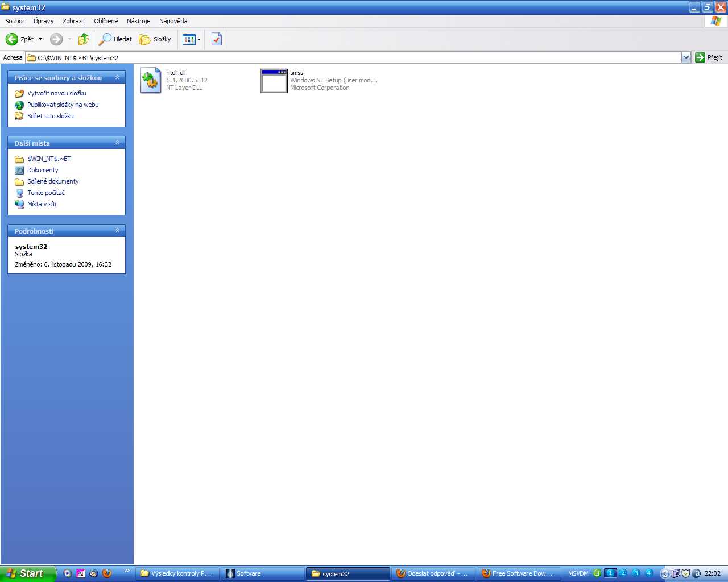Click the computer icon beside Tento počítač
This screenshot has width=728, height=582.
[x=19, y=193]
